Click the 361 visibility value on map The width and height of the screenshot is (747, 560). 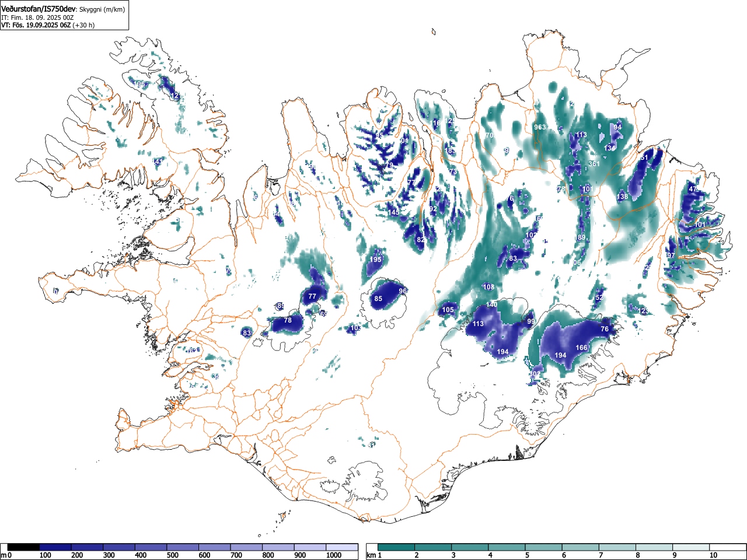[594, 164]
